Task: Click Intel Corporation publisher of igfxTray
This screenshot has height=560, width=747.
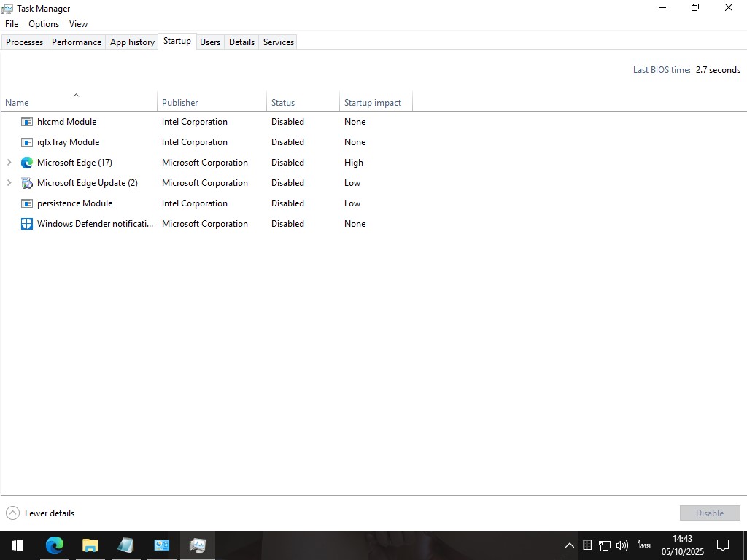Action: 194,142
